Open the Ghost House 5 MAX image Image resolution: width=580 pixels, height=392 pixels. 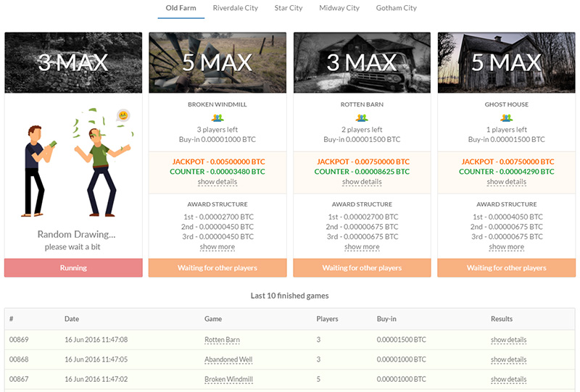[506, 62]
